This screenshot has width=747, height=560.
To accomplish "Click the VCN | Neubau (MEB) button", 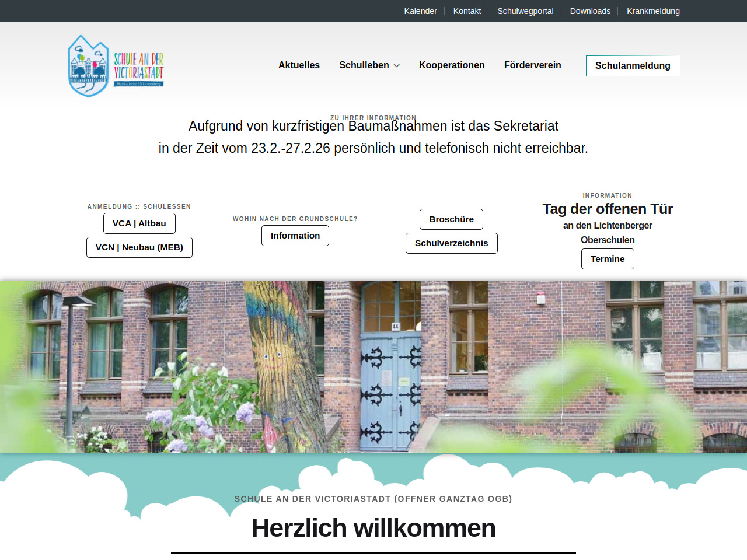I will click(x=139, y=247).
